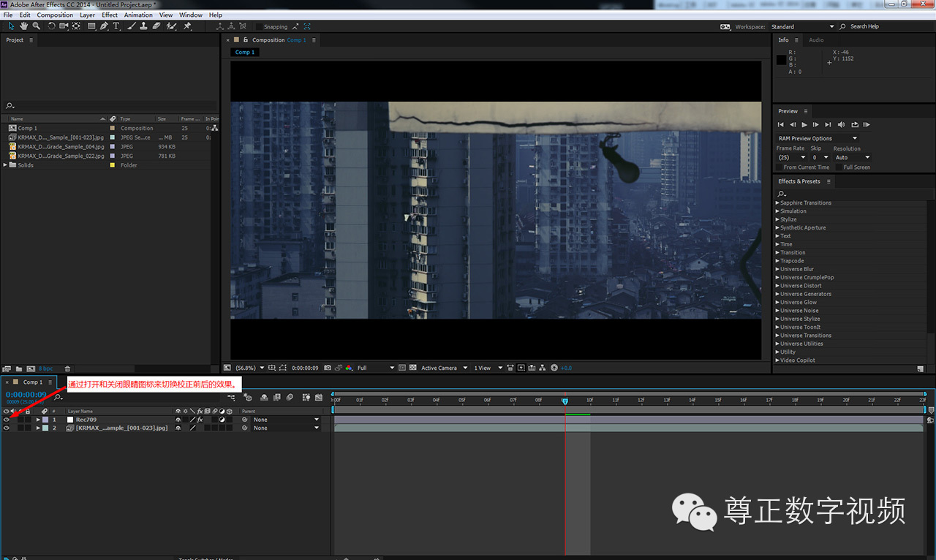This screenshot has width=936, height=560.
Task: Enable the Snapping checkbox
Action: click(259, 27)
